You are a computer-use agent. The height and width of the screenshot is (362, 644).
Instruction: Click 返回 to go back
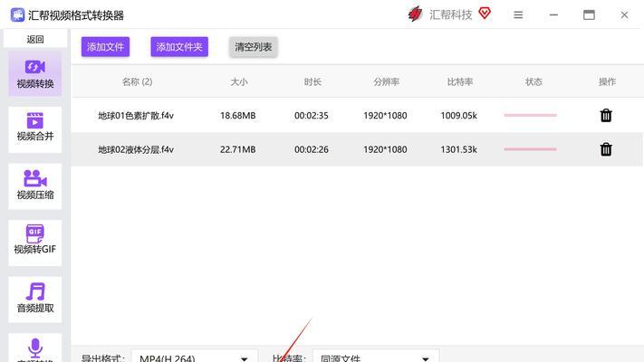pos(35,39)
